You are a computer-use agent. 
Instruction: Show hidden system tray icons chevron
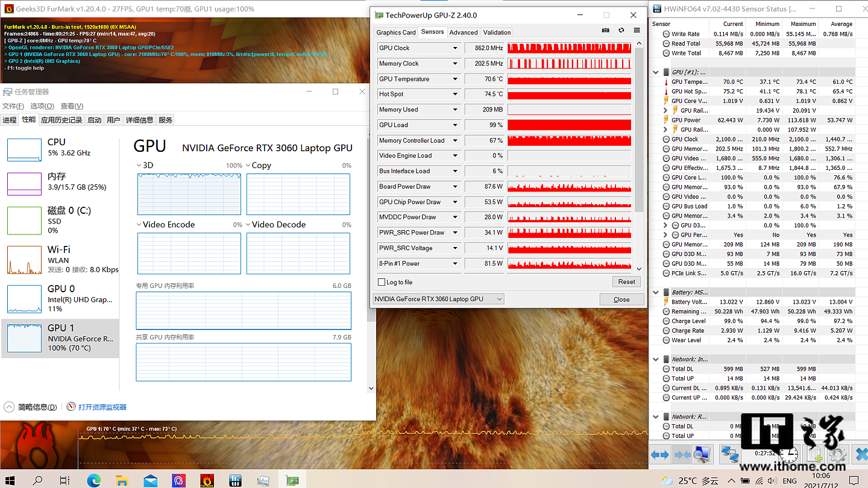(731, 481)
